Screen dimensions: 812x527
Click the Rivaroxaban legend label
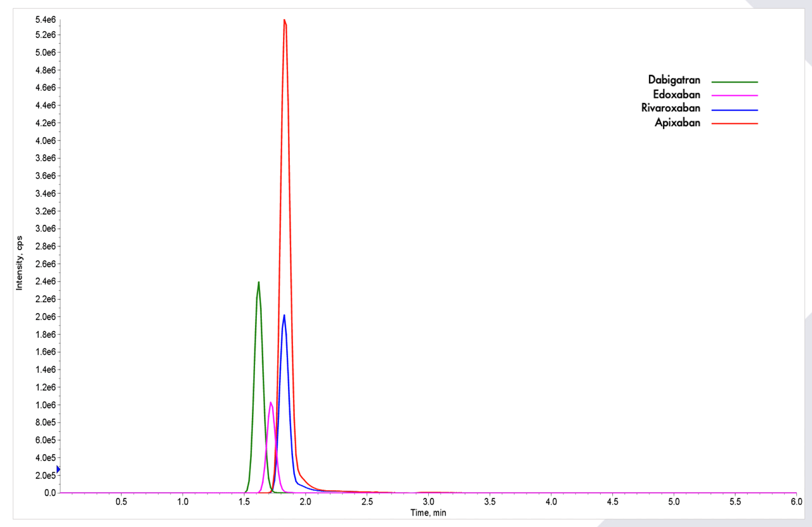(x=671, y=109)
